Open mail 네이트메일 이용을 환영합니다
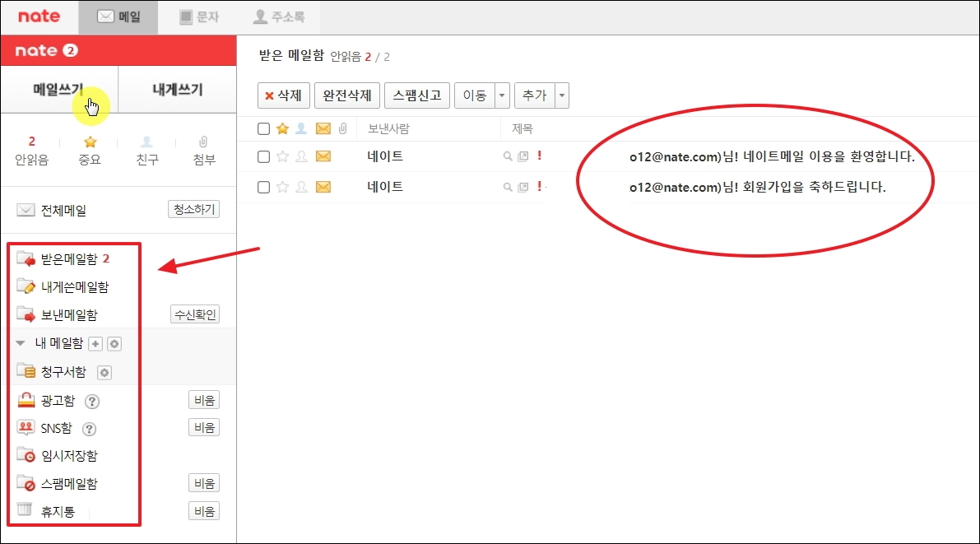This screenshot has height=544, width=980. tap(772, 156)
